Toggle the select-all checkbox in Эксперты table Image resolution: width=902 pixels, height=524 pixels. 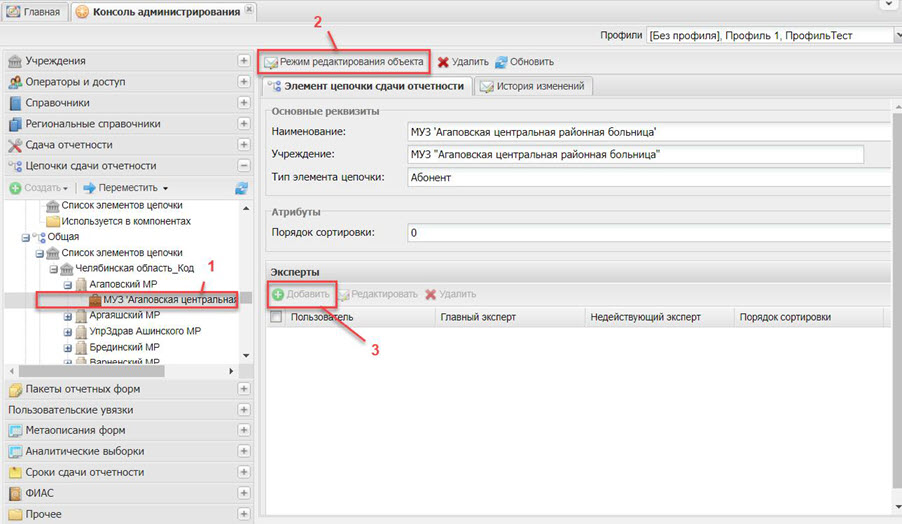pyautogui.click(x=276, y=317)
